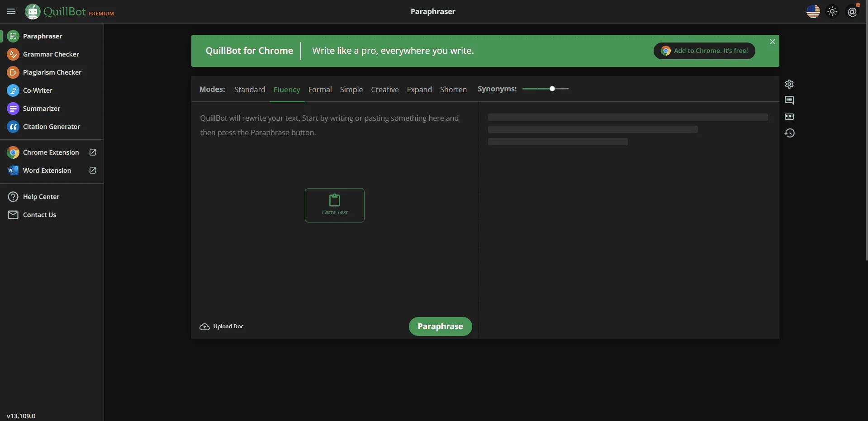Click the page vertical scrollbar
Viewport: 868px width, 421px height.
pos(866,130)
